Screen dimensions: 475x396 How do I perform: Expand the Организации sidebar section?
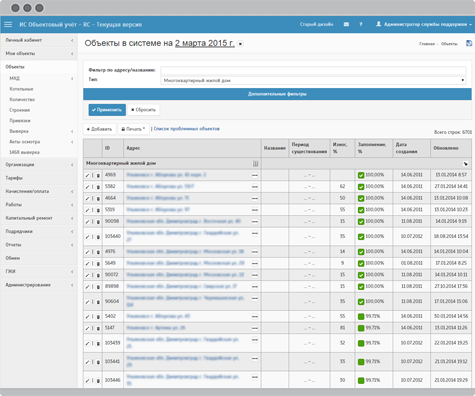tap(39, 165)
